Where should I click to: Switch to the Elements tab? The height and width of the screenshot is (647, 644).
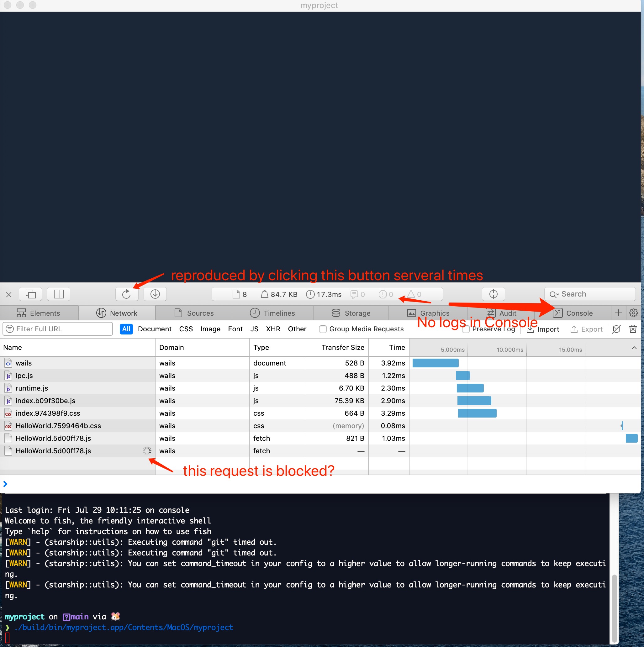[x=39, y=313]
